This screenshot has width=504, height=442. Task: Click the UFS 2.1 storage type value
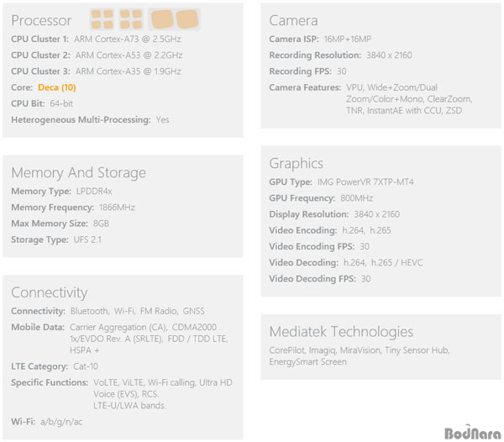[x=87, y=239]
